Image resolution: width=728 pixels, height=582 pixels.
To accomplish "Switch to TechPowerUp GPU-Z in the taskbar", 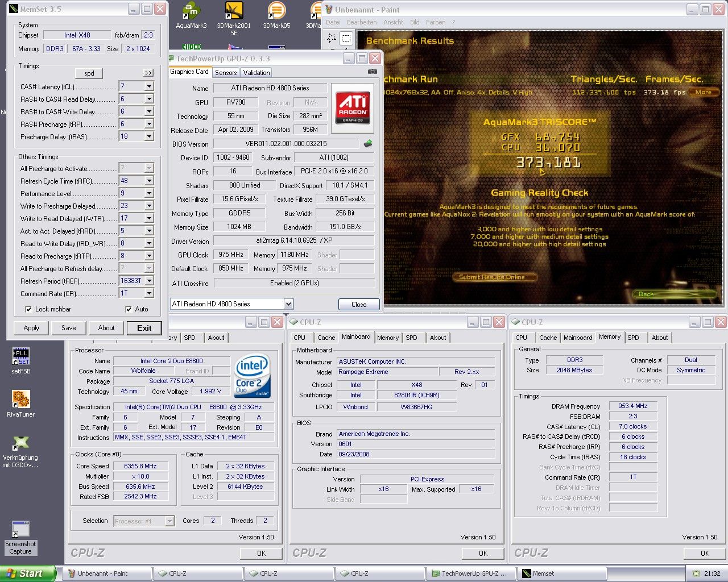I will pos(471,573).
